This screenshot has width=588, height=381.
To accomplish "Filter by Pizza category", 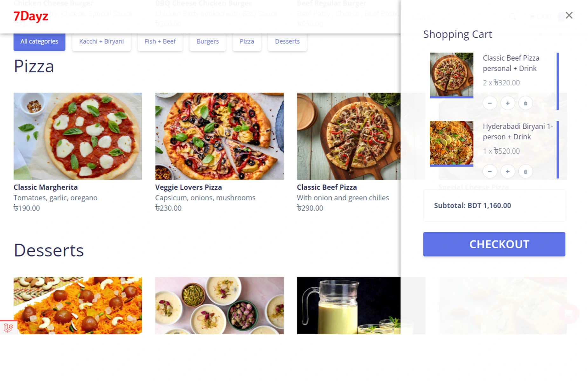I will 247,42.
